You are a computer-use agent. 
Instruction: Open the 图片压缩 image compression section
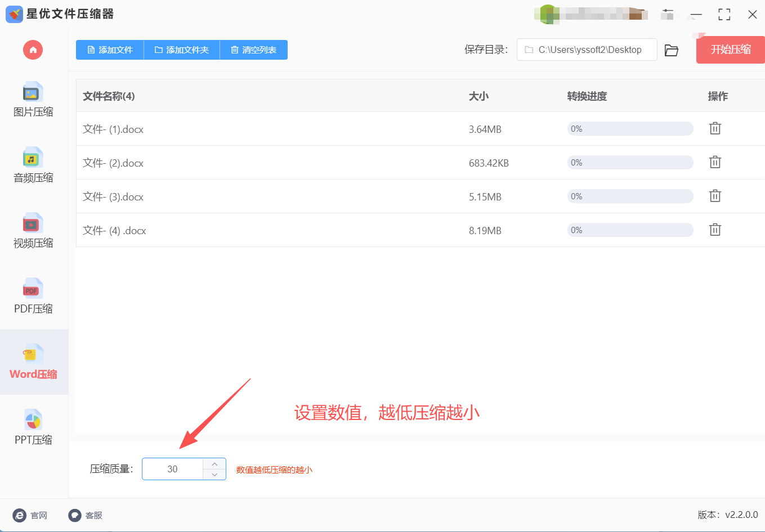(x=33, y=100)
